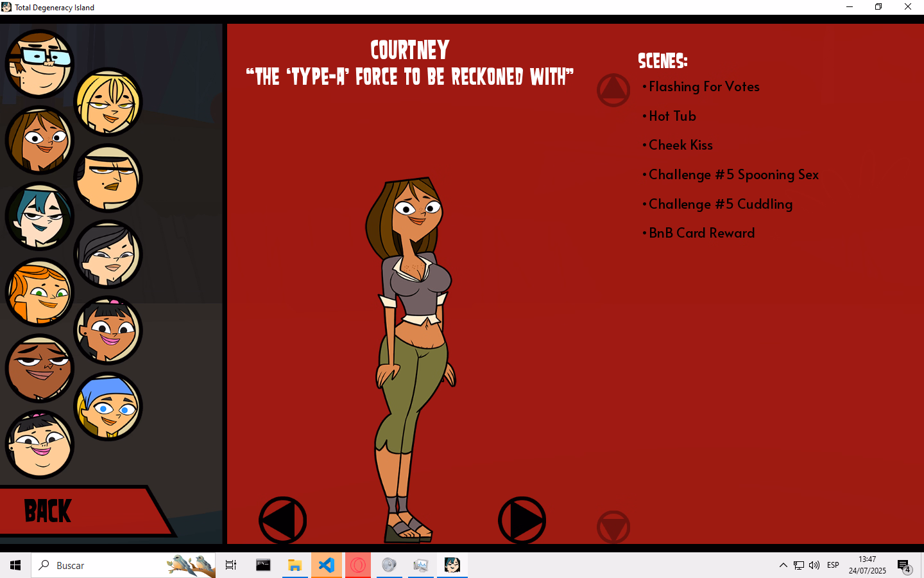Open the Cheek Kiss scene

pyautogui.click(x=680, y=145)
